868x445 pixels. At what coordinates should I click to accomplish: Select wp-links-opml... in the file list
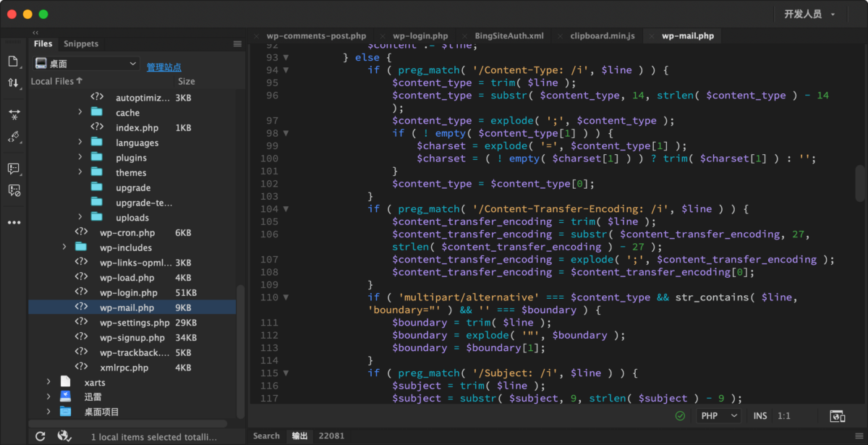[x=137, y=263]
